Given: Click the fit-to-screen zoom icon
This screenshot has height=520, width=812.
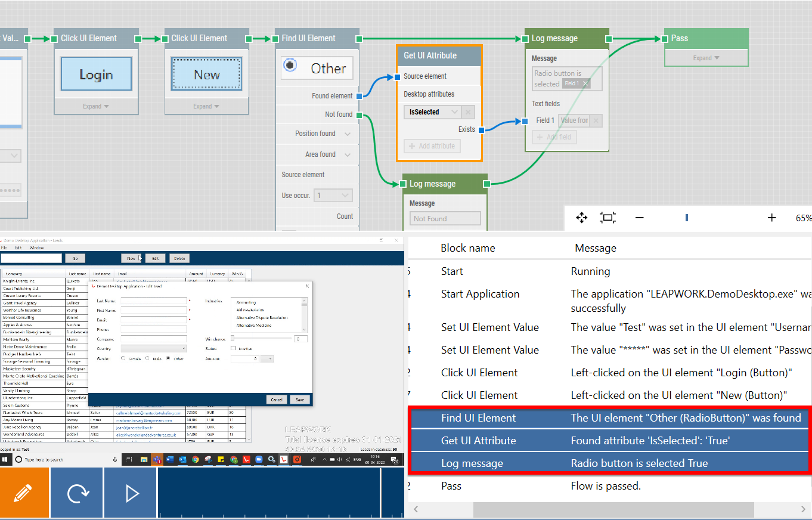Looking at the screenshot, I should coord(608,218).
